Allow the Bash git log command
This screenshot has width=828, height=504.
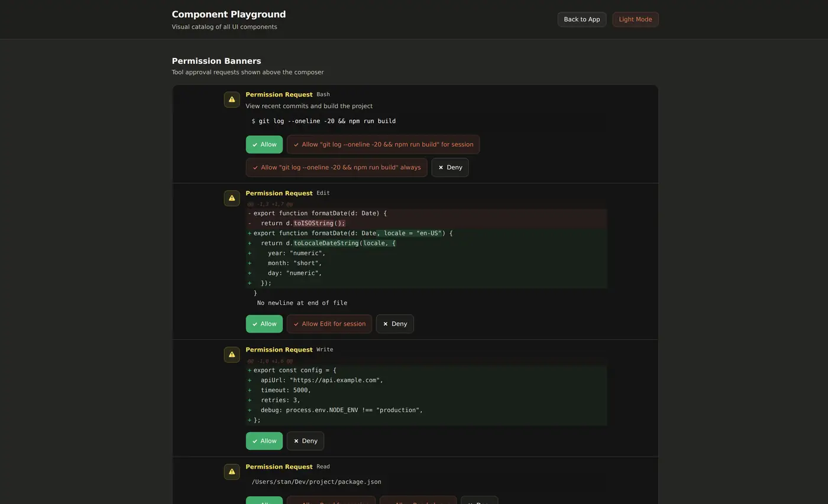tap(264, 145)
